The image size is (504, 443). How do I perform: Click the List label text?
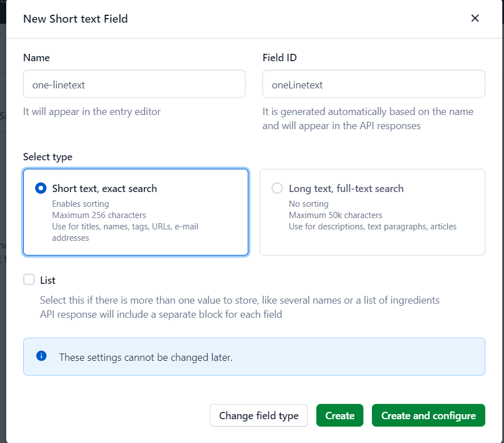48,280
